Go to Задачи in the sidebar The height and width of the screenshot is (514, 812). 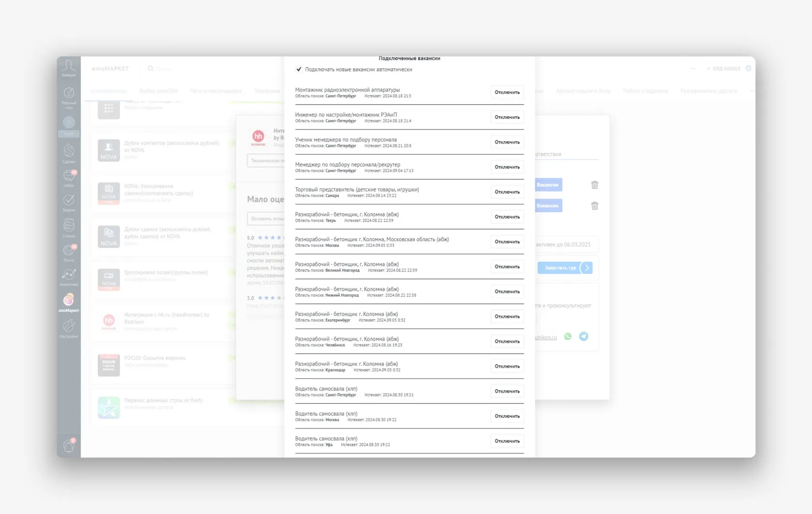tap(69, 202)
